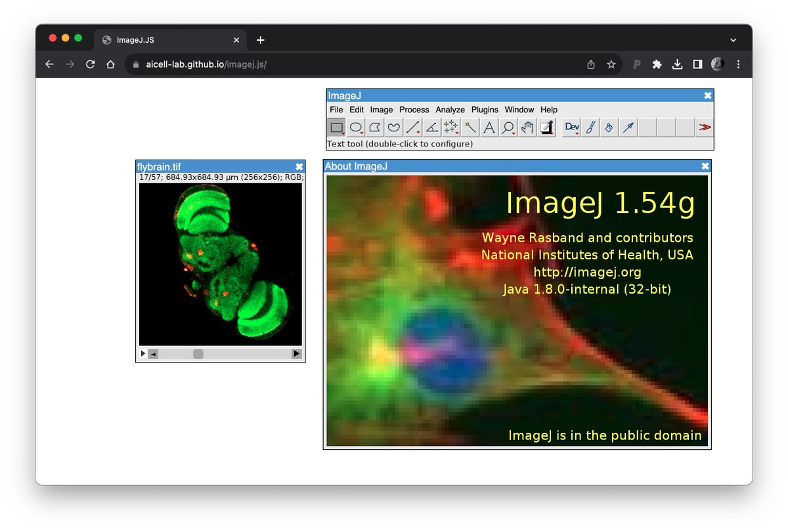Click the fly brain image canvas
Viewport: 788px width, 532px height.
[x=221, y=264]
